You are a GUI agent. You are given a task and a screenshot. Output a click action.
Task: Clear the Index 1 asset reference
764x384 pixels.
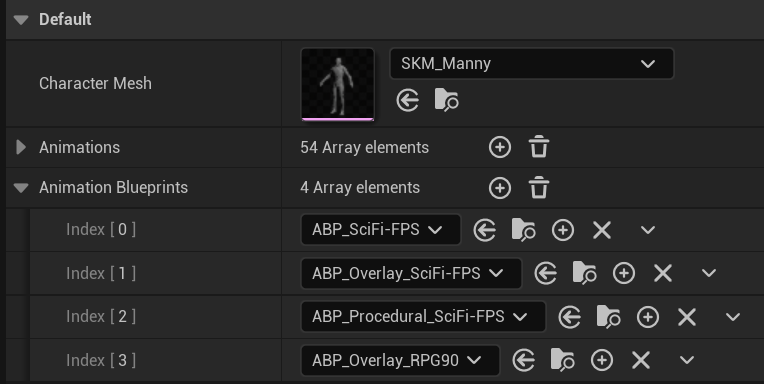tap(663, 273)
